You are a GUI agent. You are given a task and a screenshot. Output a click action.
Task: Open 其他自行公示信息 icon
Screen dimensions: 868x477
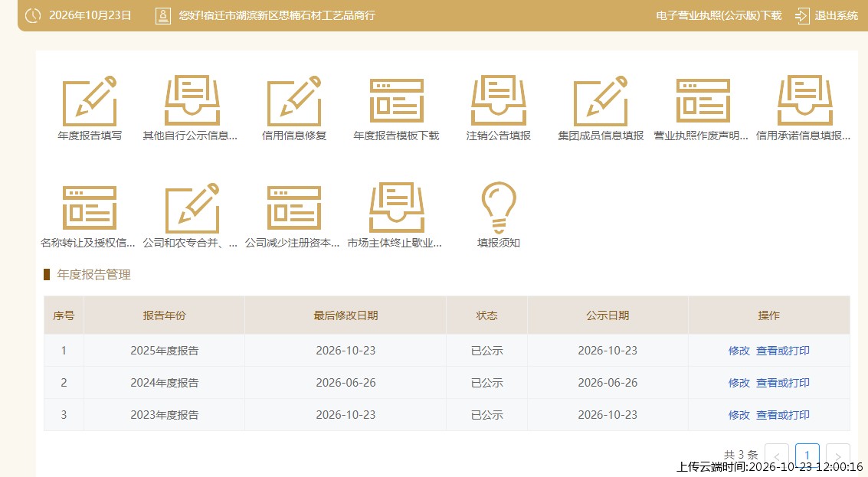pyautogui.click(x=192, y=101)
